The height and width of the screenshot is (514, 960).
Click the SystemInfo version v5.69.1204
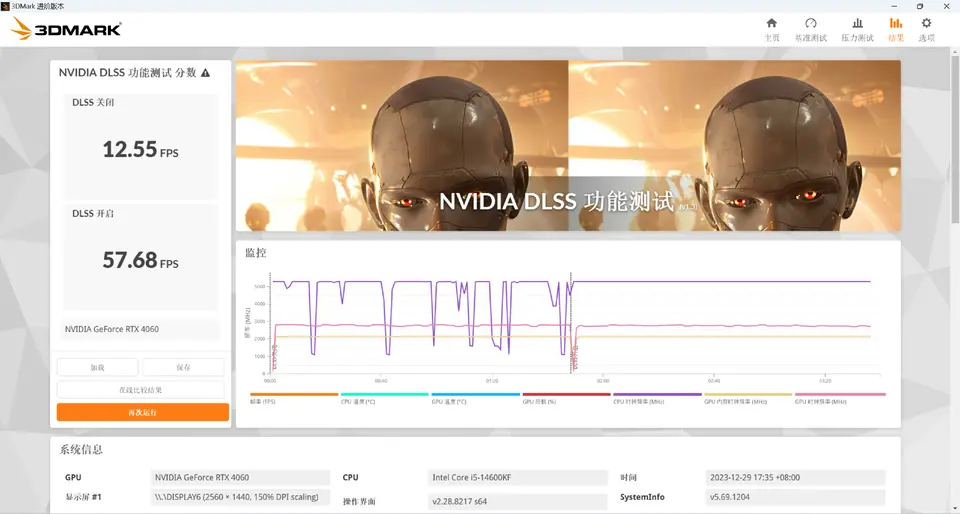coord(795,497)
